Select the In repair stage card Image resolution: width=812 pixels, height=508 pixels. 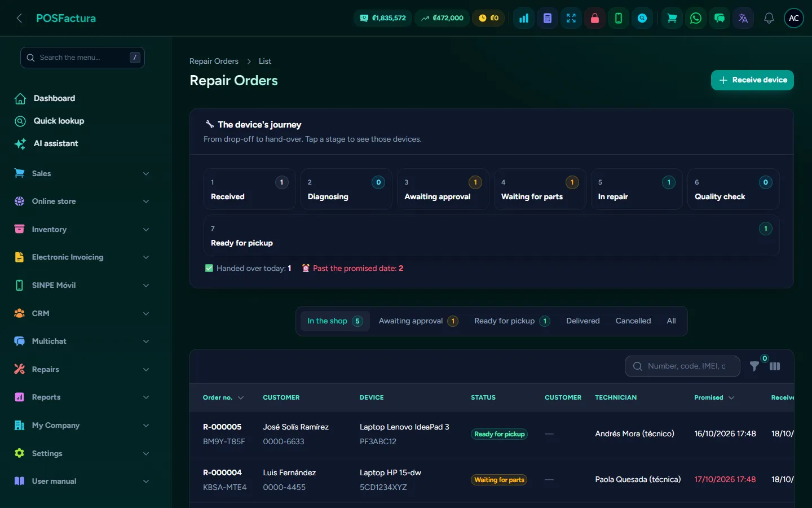[x=637, y=189]
